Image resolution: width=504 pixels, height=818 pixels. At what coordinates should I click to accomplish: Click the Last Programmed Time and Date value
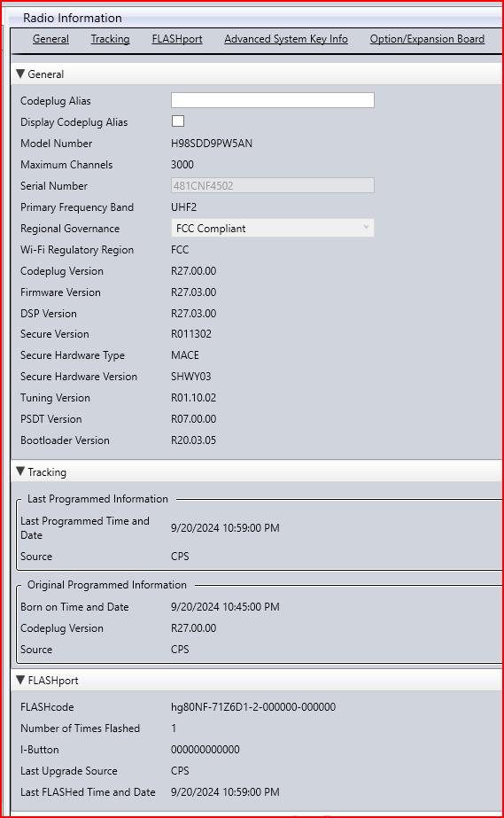225,528
